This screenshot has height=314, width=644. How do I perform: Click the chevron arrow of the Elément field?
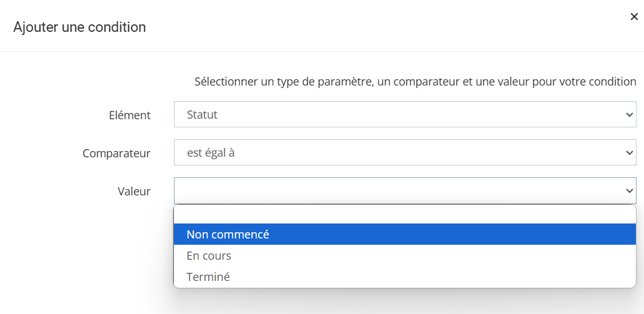[x=628, y=115]
